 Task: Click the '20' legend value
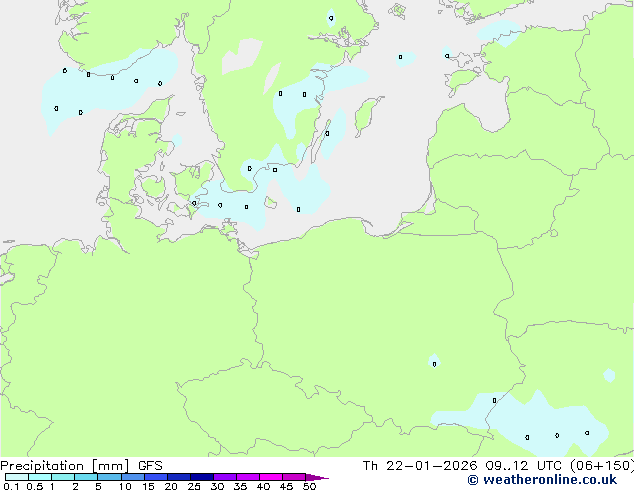click(x=171, y=486)
